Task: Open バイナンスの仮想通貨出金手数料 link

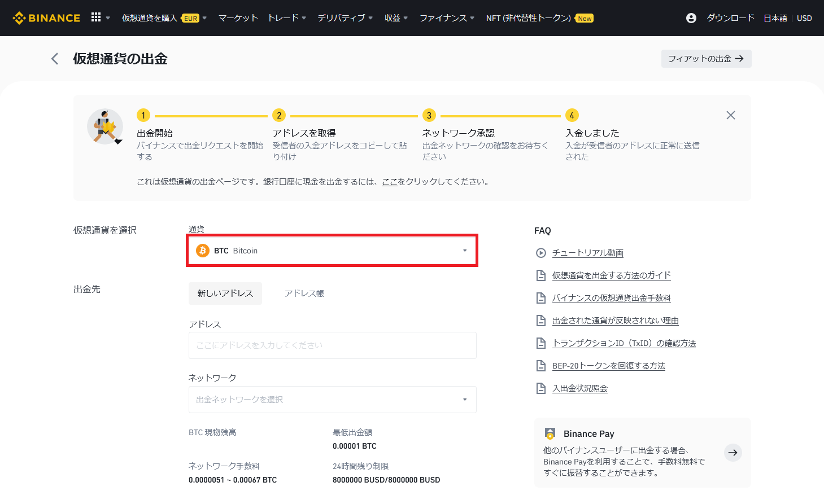Action: [x=612, y=298]
